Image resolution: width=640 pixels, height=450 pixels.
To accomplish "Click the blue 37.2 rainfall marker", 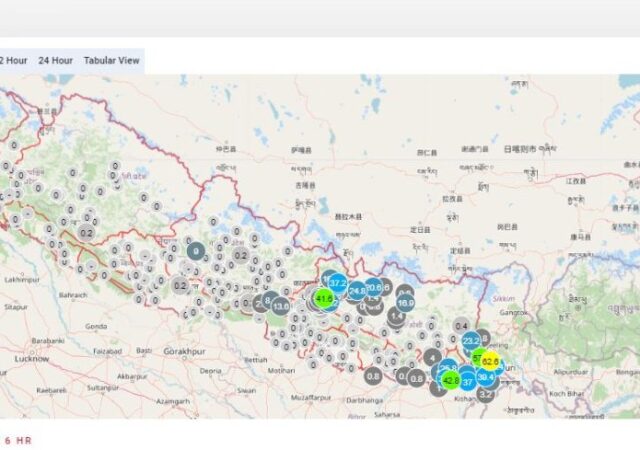I will (x=338, y=284).
